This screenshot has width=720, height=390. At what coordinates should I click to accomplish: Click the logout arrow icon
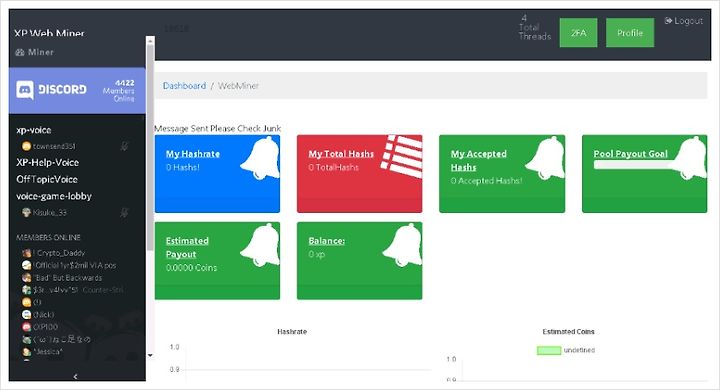point(668,21)
